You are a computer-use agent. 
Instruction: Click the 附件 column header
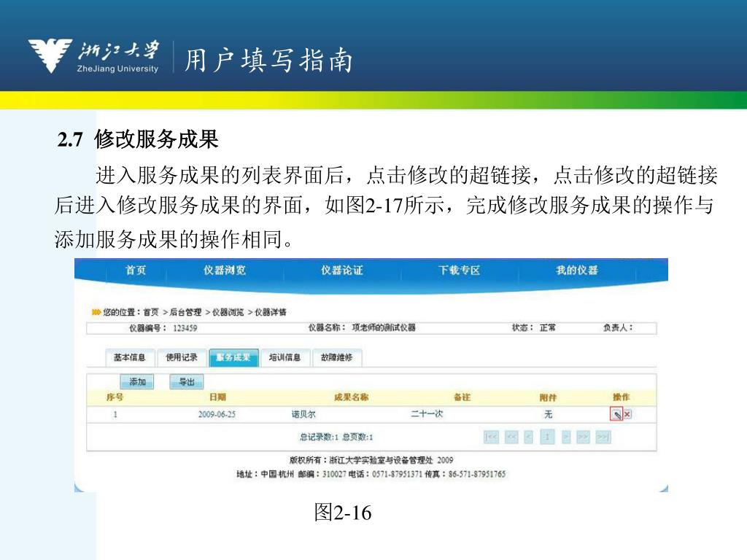[548, 397]
